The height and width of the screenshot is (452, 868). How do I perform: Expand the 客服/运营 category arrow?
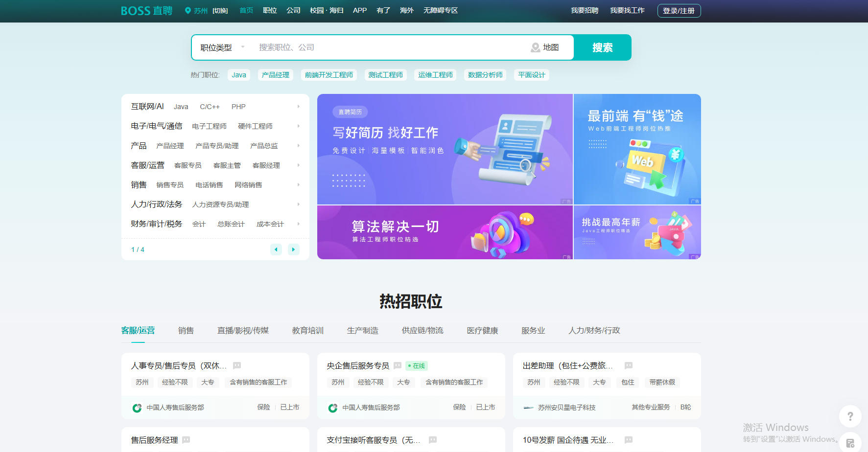pyautogui.click(x=299, y=165)
